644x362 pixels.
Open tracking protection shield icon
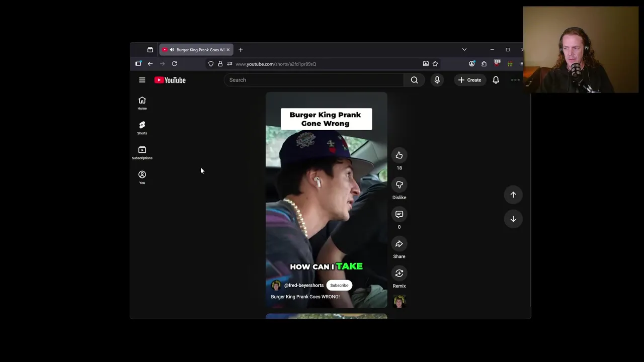click(x=211, y=64)
